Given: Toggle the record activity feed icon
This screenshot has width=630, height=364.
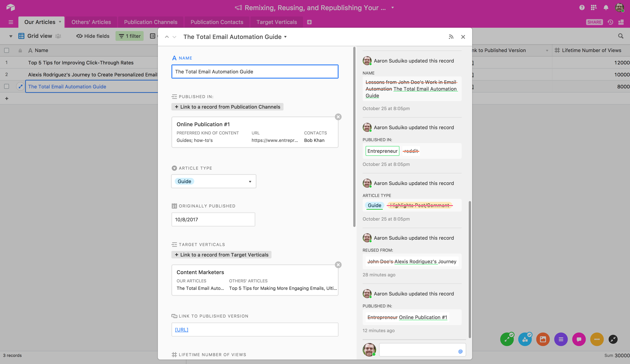Looking at the screenshot, I should [x=451, y=37].
